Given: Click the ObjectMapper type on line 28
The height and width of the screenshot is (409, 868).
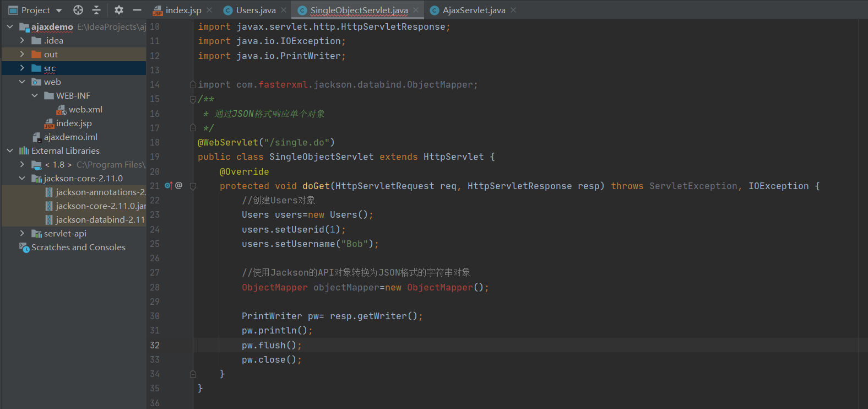Looking at the screenshot, I should click(x=275, y=287).
